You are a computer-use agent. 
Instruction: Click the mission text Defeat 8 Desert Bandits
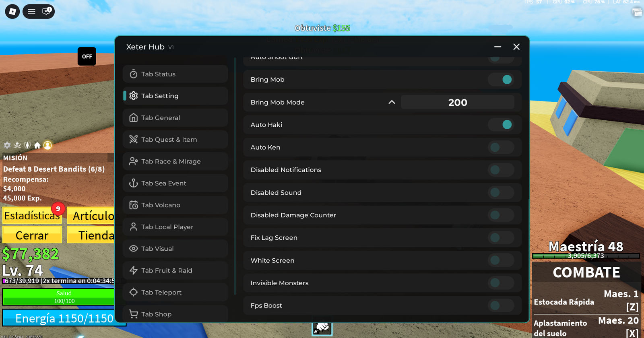54,169
